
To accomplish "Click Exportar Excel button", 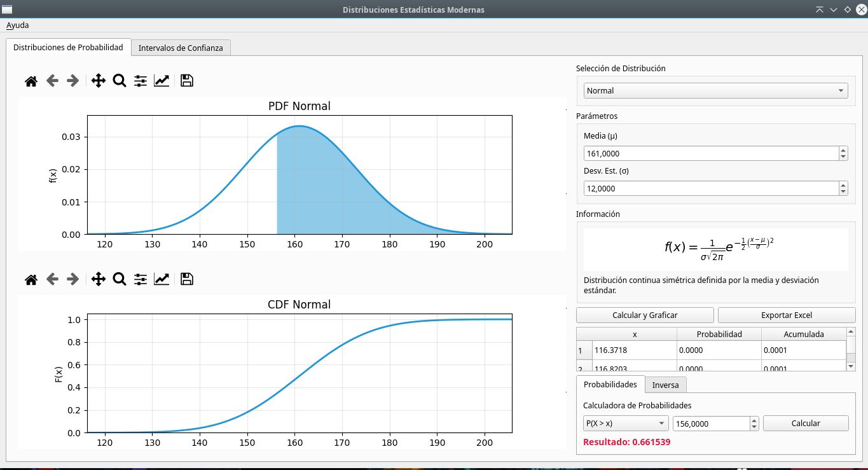I will (787, 315).
